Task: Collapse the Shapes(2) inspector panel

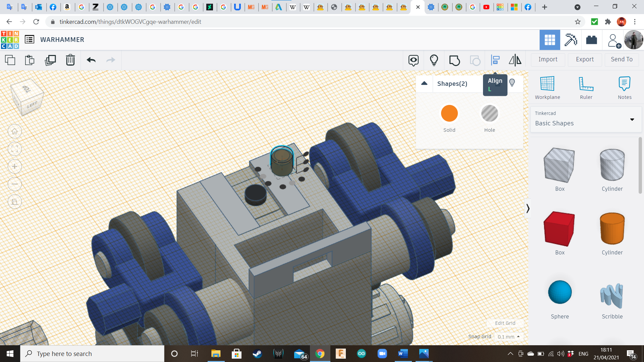Action: click(x=424, y=83)
